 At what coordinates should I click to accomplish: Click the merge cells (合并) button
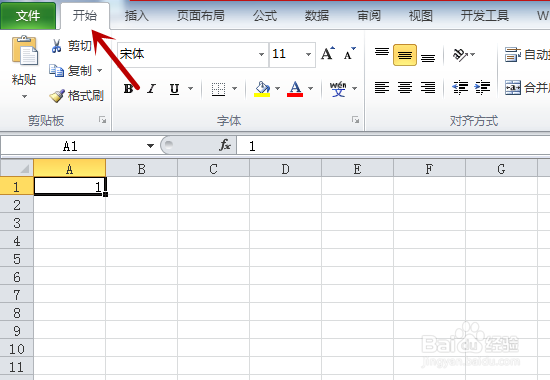pyautogui.click(x=527, y=87)
